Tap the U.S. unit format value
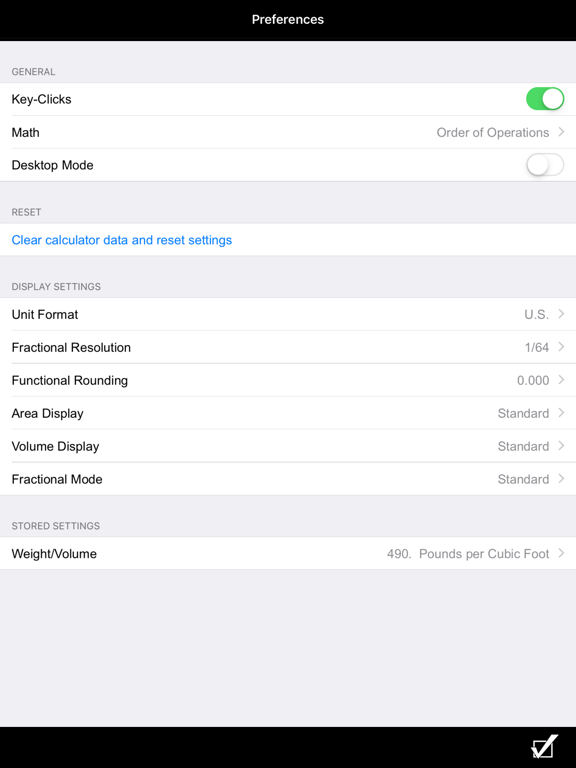 click(536, 314)
